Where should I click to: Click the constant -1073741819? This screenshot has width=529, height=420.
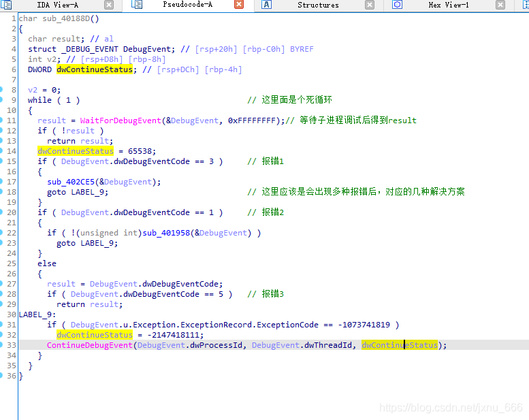[364, 325]
